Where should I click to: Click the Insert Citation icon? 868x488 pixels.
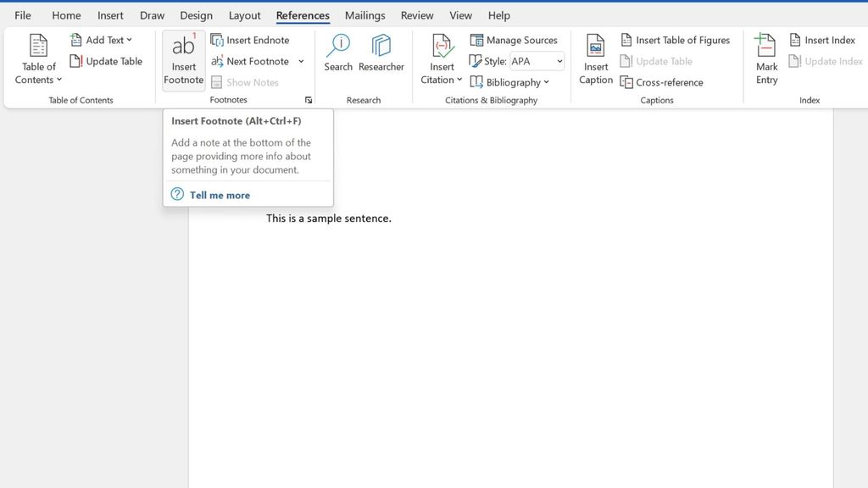441,58
